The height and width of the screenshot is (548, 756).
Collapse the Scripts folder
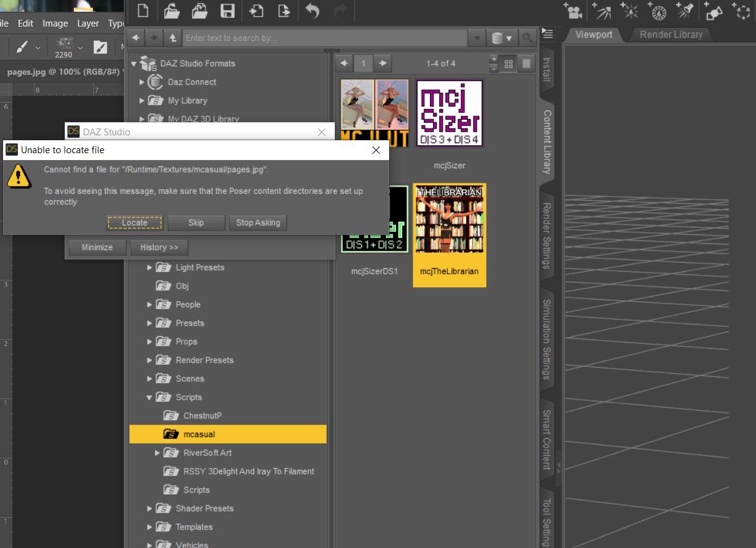point(149,397)
